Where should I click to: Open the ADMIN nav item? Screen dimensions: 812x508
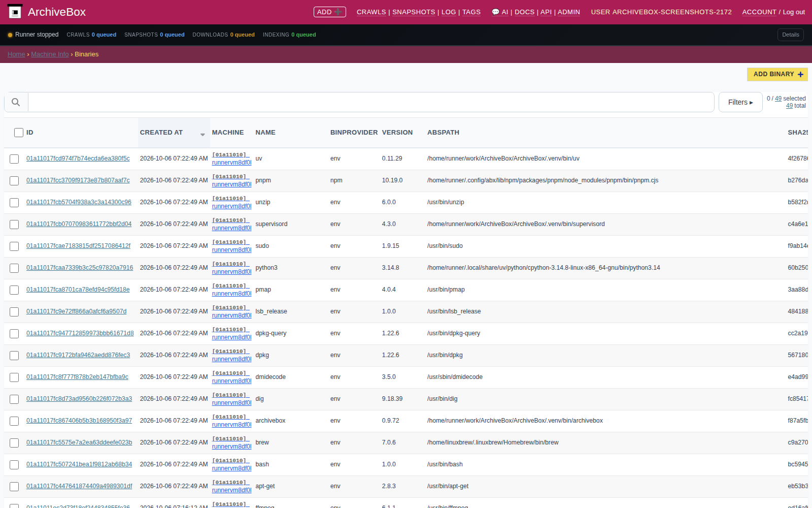pyautogui.click(x=568, y=12)
